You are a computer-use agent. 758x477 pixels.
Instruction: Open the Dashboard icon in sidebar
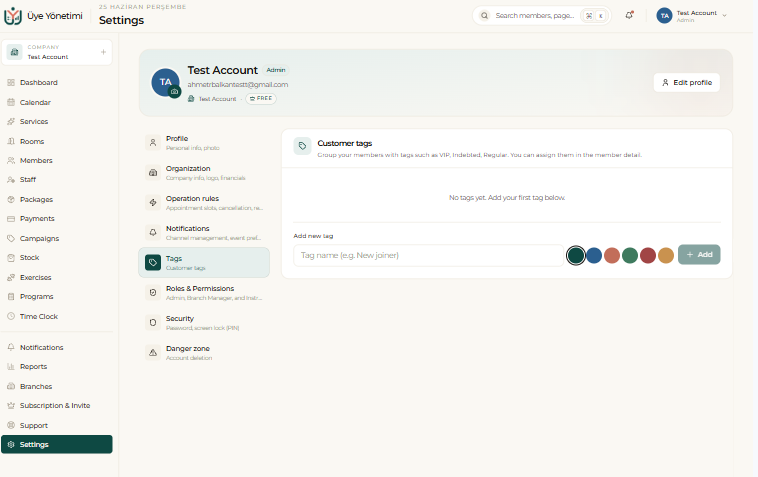11,83
